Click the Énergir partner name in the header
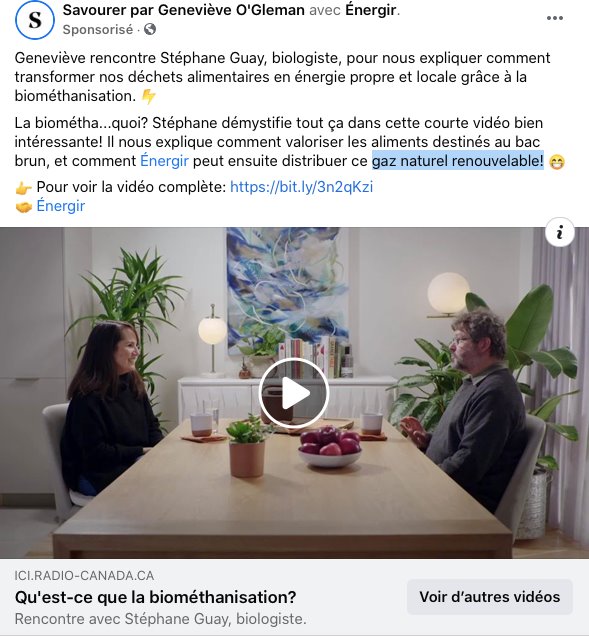 370,10
